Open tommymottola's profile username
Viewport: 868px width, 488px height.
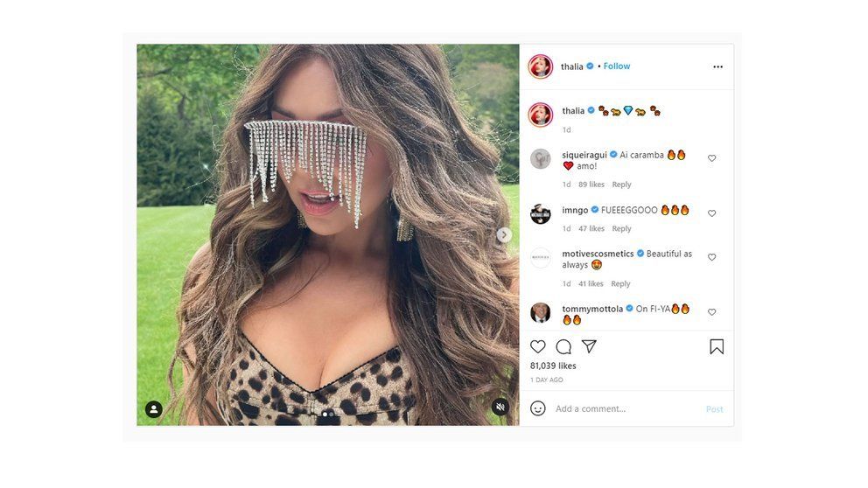[x=592, y=309]
